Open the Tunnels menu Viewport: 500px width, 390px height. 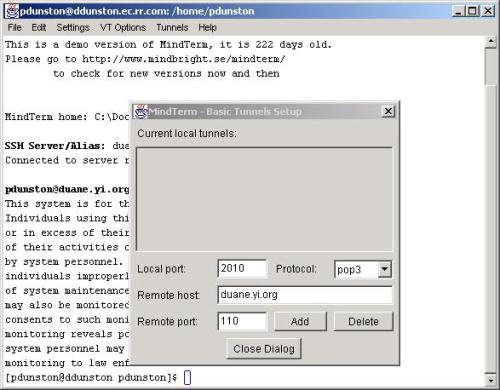pyautogui.click(x=172, y=27)
